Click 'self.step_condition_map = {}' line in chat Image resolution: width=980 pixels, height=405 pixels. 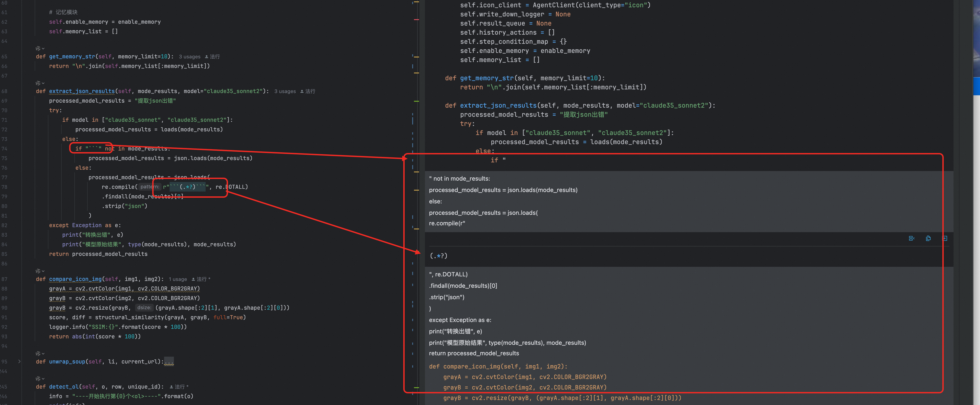click(x=513, y=42)
